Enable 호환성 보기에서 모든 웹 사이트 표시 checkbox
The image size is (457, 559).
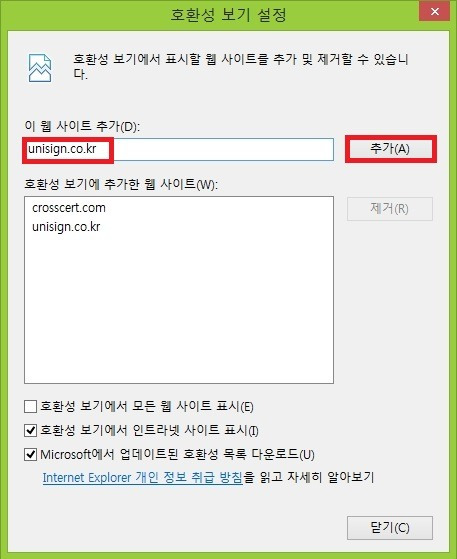pos(30,406)
